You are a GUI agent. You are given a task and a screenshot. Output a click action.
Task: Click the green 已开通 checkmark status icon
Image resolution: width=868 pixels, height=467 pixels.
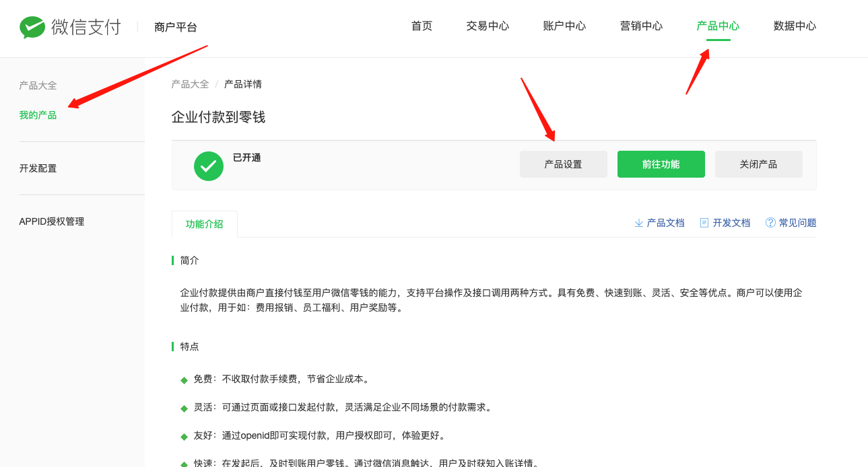[209, 166]
